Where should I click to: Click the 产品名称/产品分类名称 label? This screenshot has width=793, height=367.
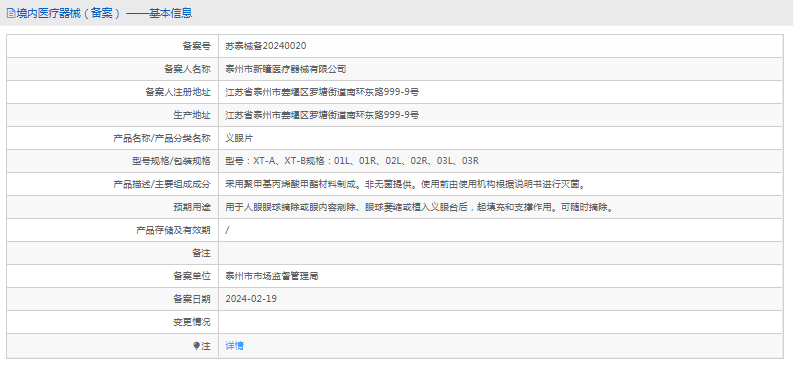[x=162, y=138]
